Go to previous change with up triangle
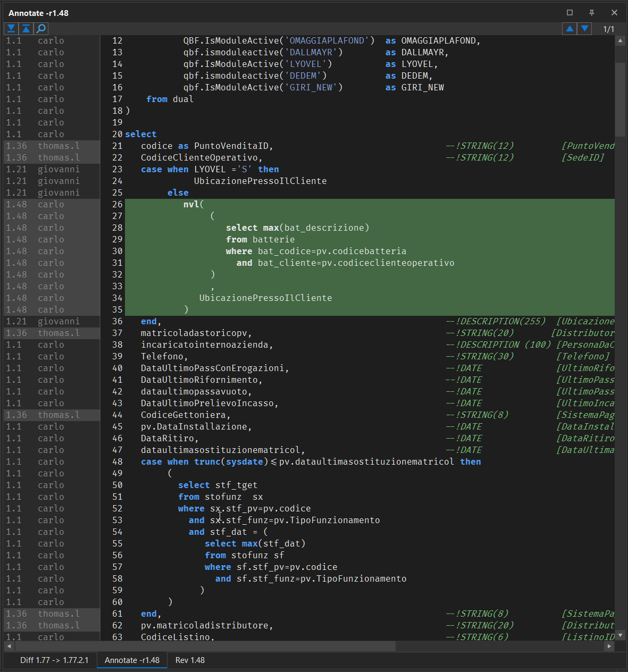The image size is (628, 672). [x=570, y=28]
